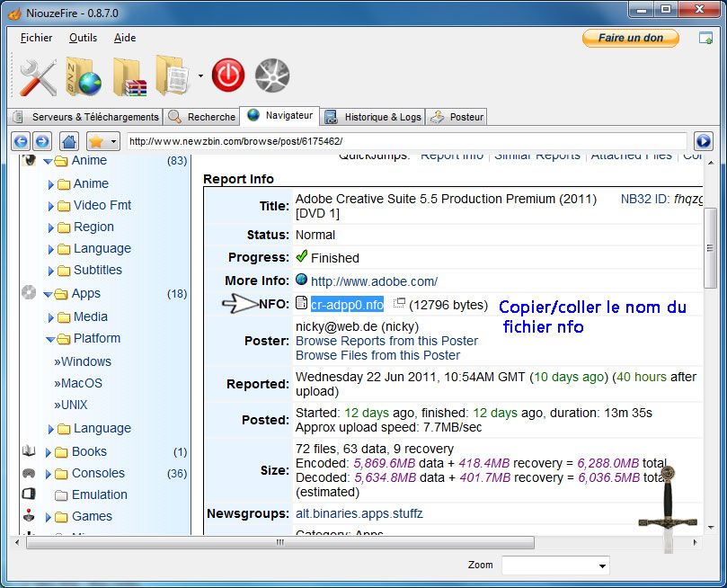727x588 pixels.
Task: Go to the browser home page icon
Action: tap(69, 141)
